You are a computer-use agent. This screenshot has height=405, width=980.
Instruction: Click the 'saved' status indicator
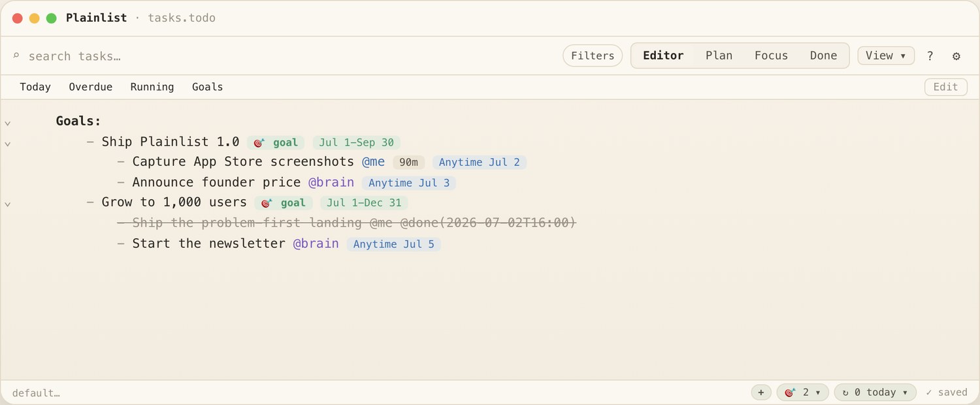tap(946, 393)
